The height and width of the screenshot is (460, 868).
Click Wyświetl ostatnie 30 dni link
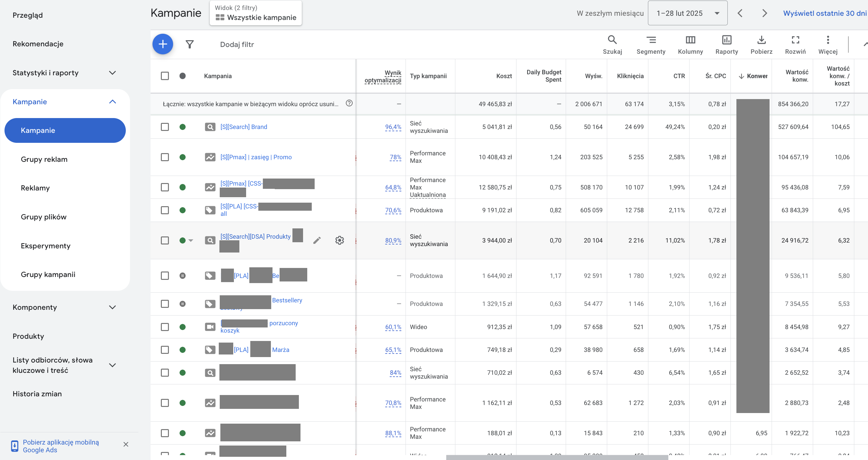point(825,13)
